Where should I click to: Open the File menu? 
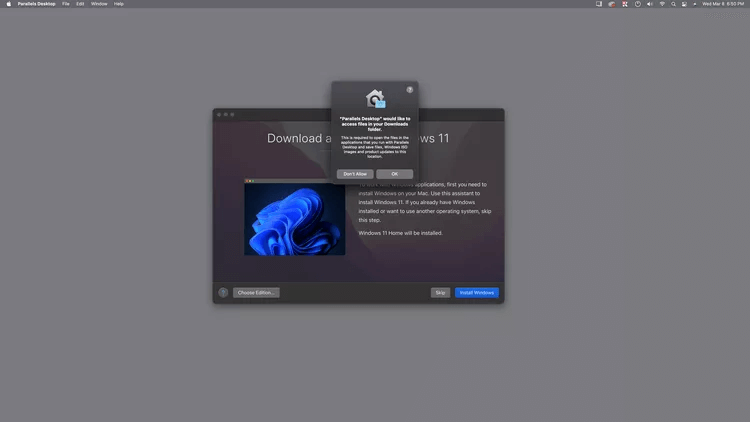(x=66, y=4)
